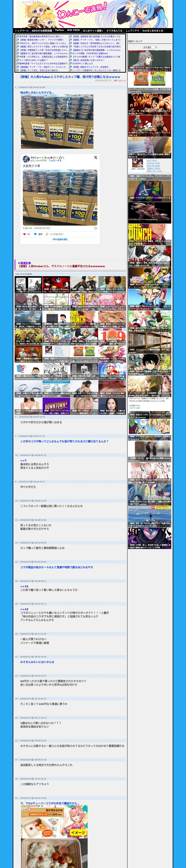Open article title 大人気VTuberとコラボしたカップ麺

pyautogui.click(x=70, y=77)
